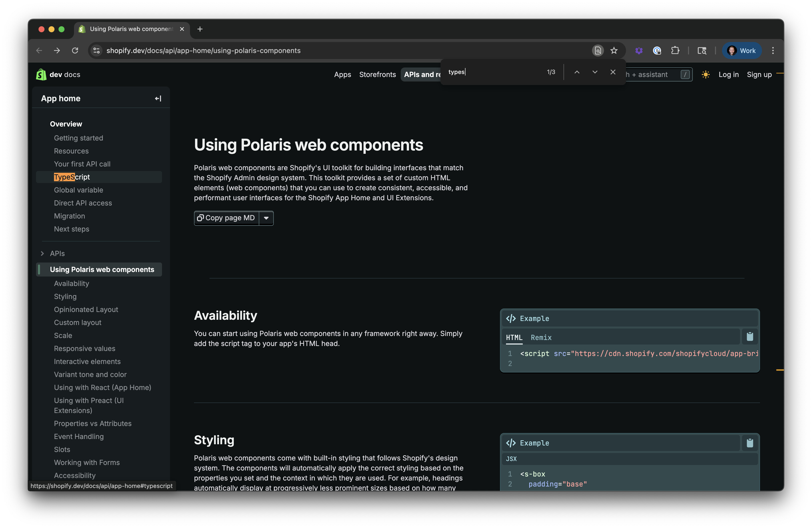Open the Copy page MD dropdown arrow
812x528 pixels.
266,218
